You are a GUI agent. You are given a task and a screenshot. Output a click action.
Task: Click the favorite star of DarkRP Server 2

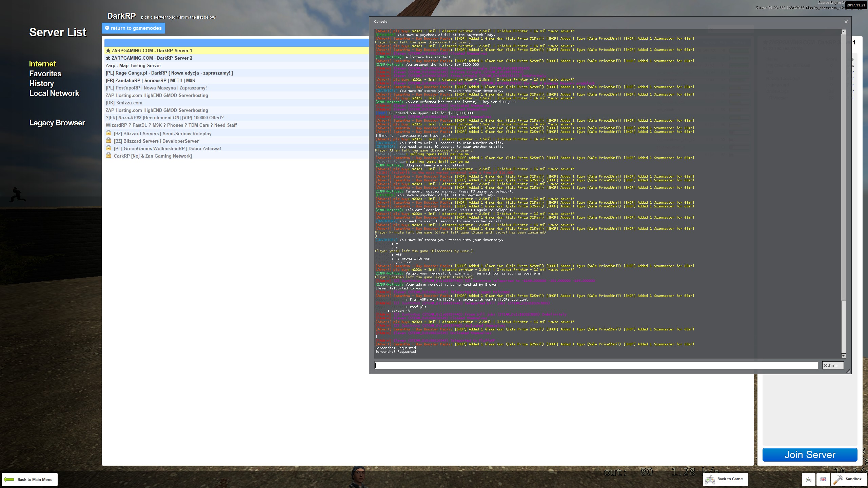(108, 58)
